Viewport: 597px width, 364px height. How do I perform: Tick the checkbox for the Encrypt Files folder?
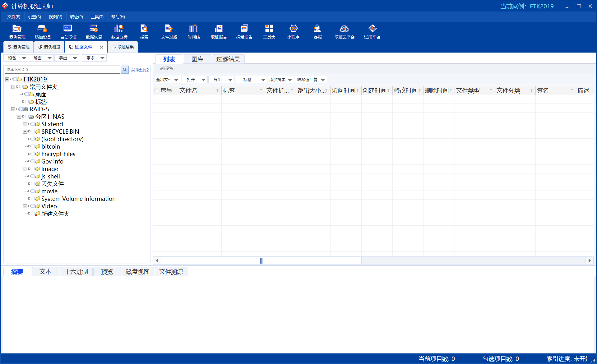[x=33, y=154]
